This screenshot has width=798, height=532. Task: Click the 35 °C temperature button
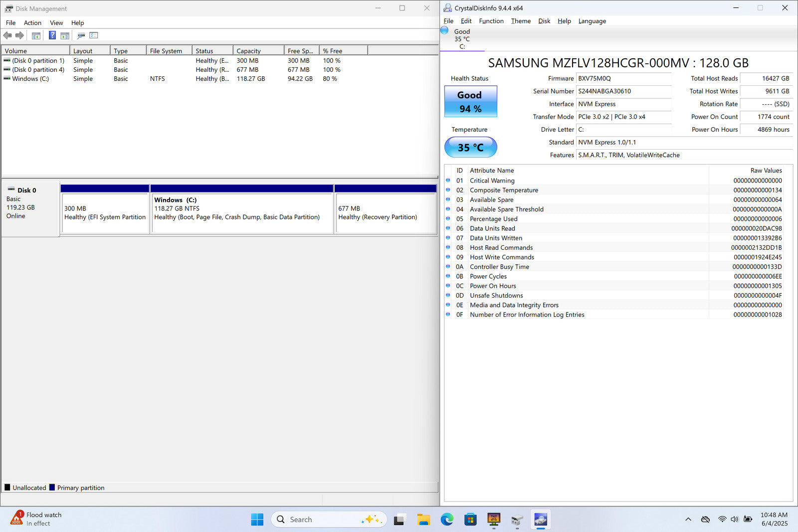tap(470, 148)
